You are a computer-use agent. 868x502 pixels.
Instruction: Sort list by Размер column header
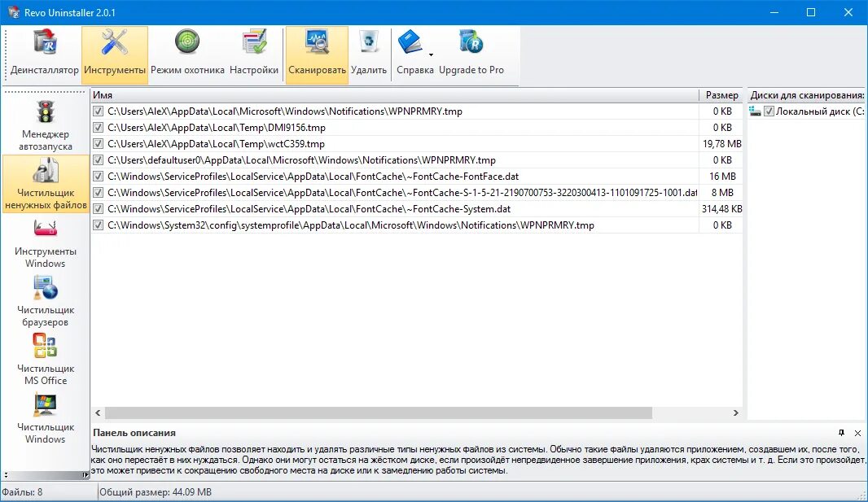point(721,95)
